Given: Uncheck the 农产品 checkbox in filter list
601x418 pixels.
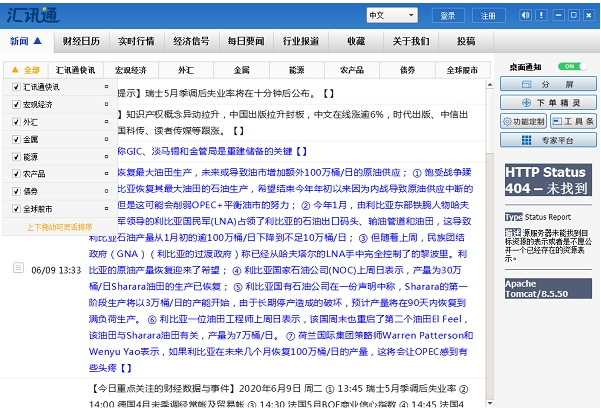Looking at the screenshot, I should tap(16, 174).
